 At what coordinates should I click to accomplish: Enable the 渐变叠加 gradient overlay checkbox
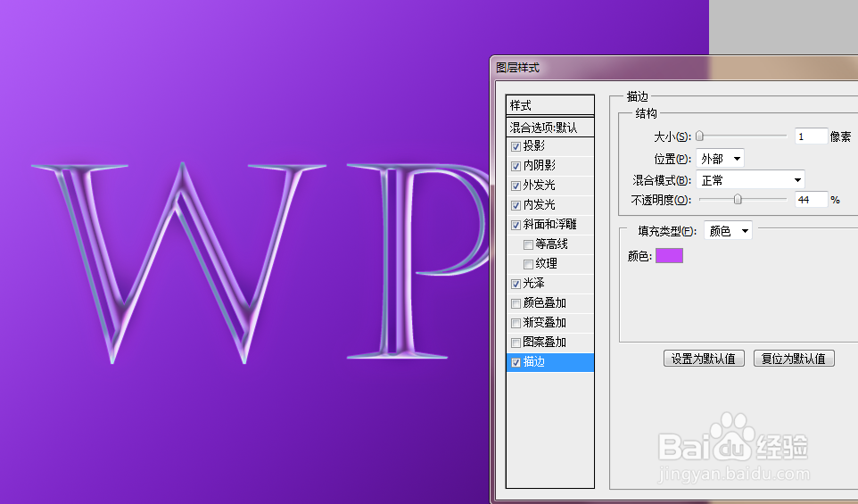tap(516, 324)
